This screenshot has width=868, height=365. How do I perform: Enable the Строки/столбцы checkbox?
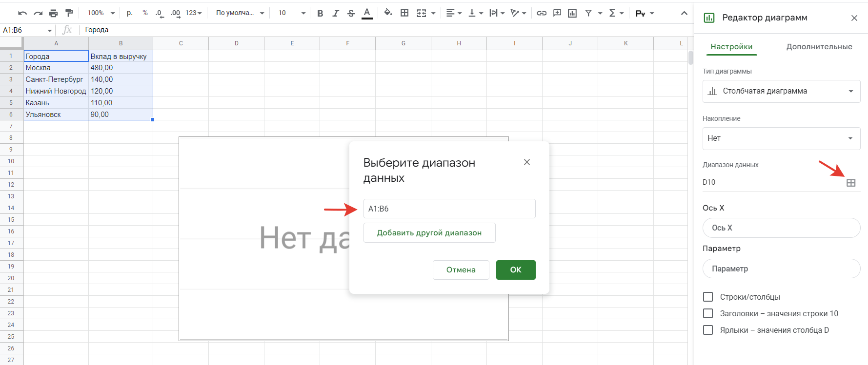708,297
